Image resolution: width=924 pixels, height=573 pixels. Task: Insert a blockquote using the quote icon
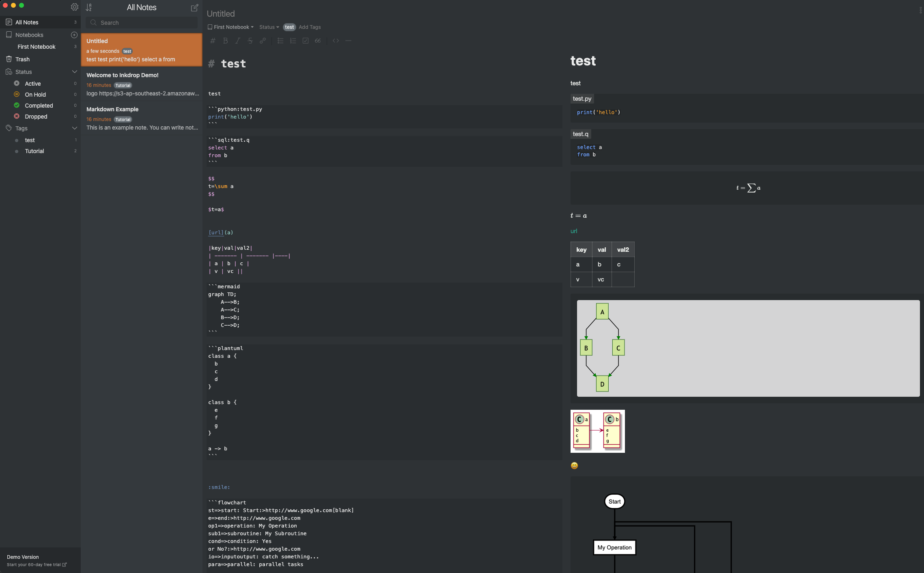tap(318, 41)
